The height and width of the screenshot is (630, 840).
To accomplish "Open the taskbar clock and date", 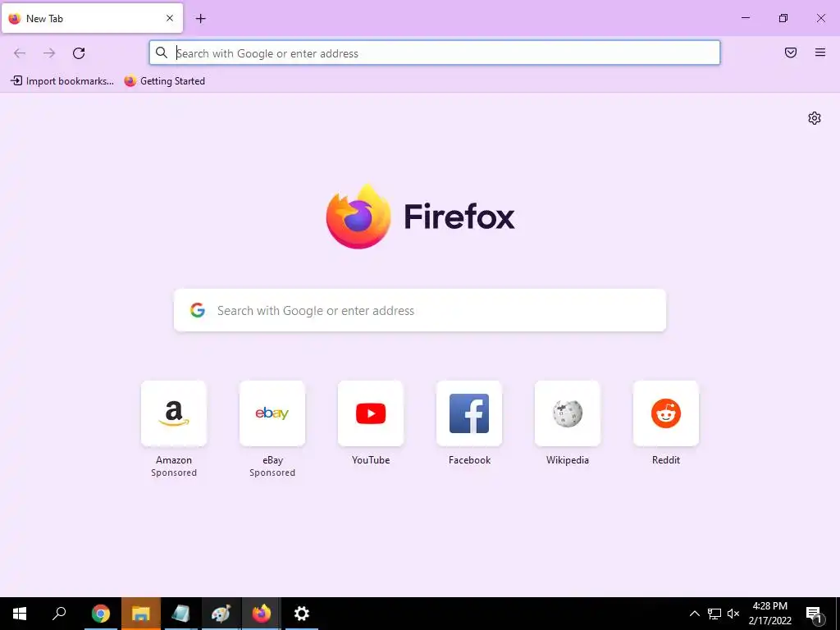I will coord(769,614).
